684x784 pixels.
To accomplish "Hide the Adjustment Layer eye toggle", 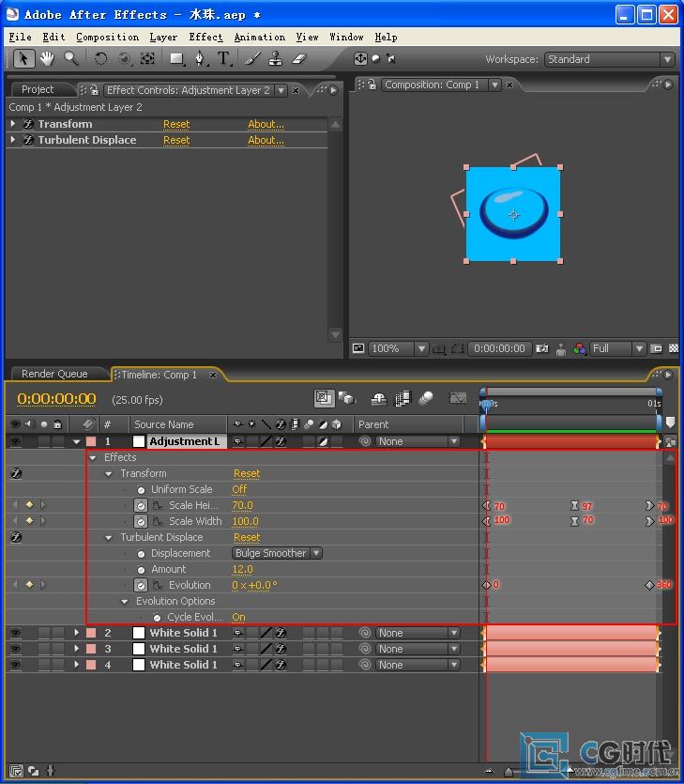I will coord(16,441).
